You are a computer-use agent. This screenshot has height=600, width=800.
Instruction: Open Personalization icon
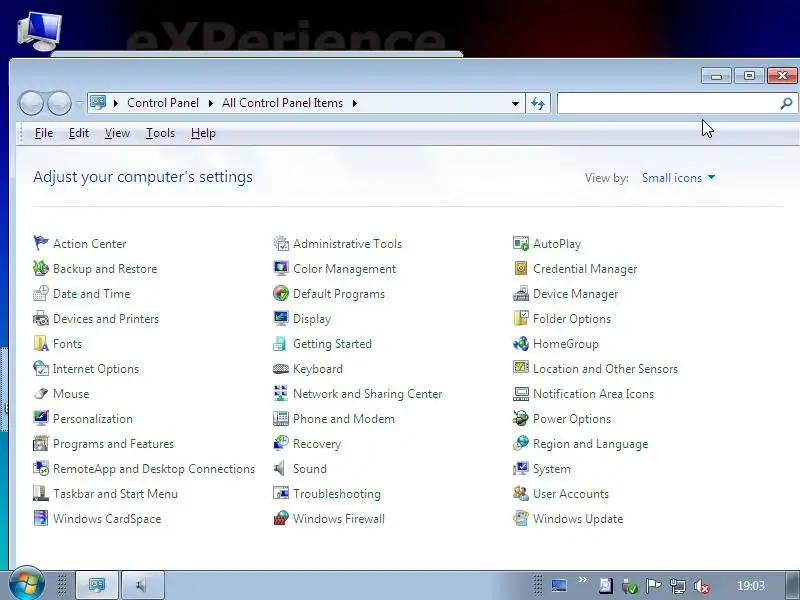[x=40, y=418]
